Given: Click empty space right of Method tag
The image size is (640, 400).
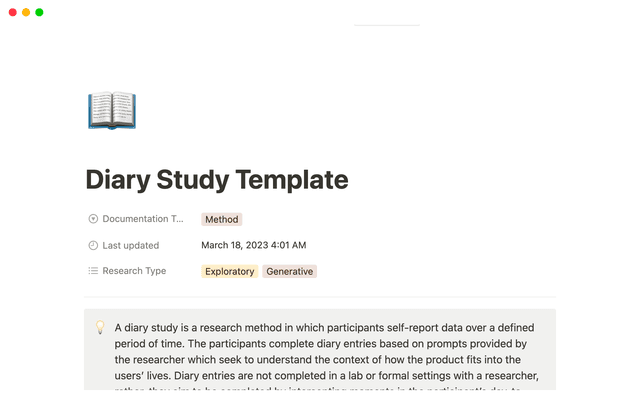Looking at the screenshot, I should [400, 219].
